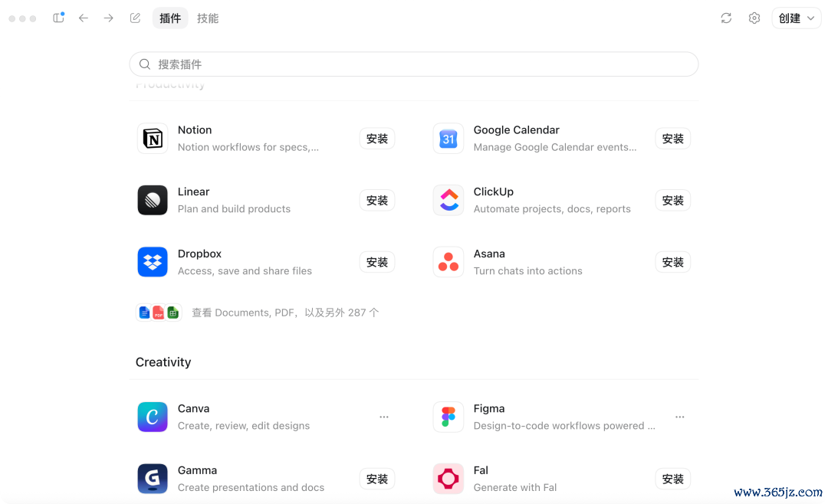
Task: Go back with the left arrow
Action: pos(84,18)
